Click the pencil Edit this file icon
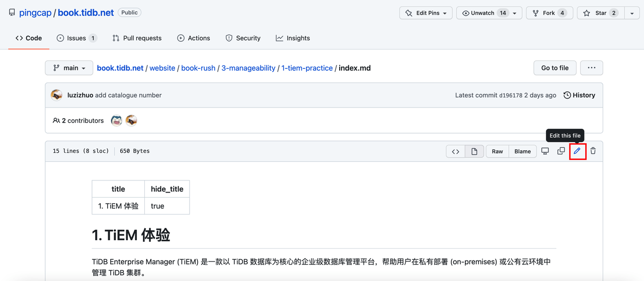 point(577,151)
